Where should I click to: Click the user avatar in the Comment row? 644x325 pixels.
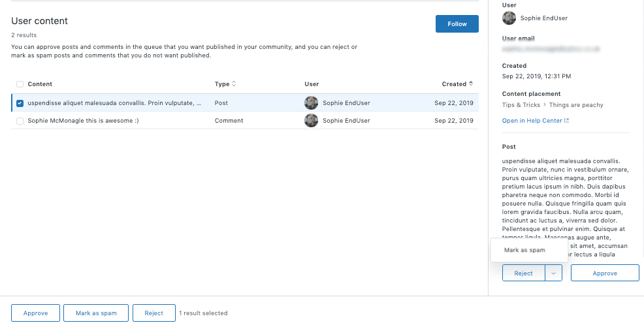tap(311, 121)
